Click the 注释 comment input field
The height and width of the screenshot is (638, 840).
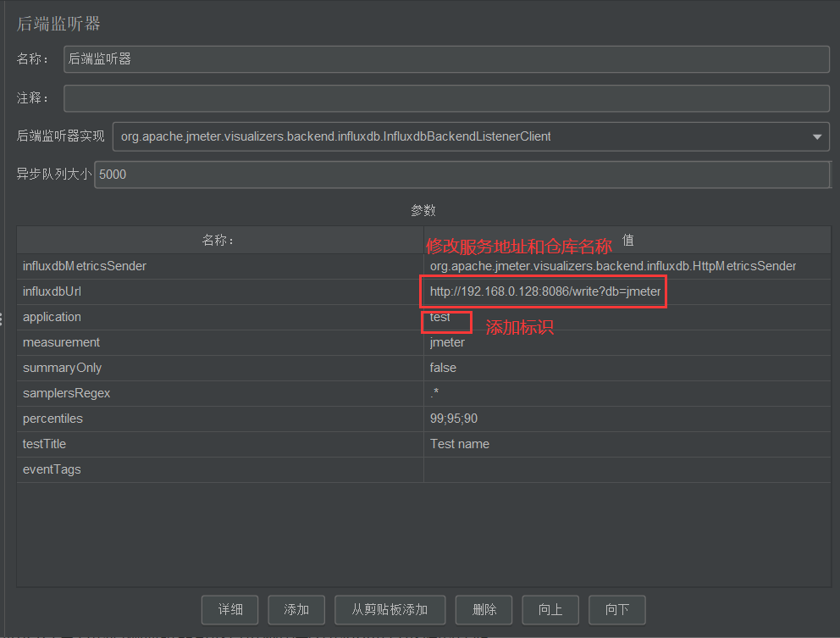point(446,98)
